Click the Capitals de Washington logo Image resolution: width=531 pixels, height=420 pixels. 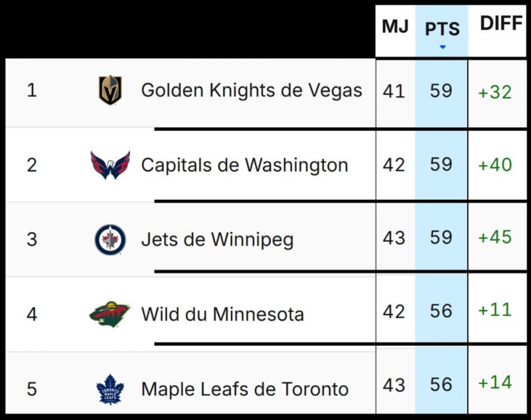(x=110, y=165)
